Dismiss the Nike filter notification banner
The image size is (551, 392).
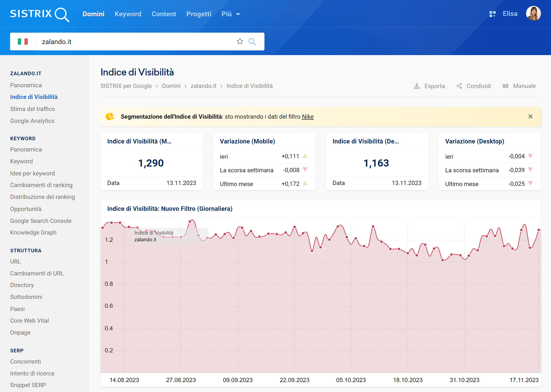[531, 116]
